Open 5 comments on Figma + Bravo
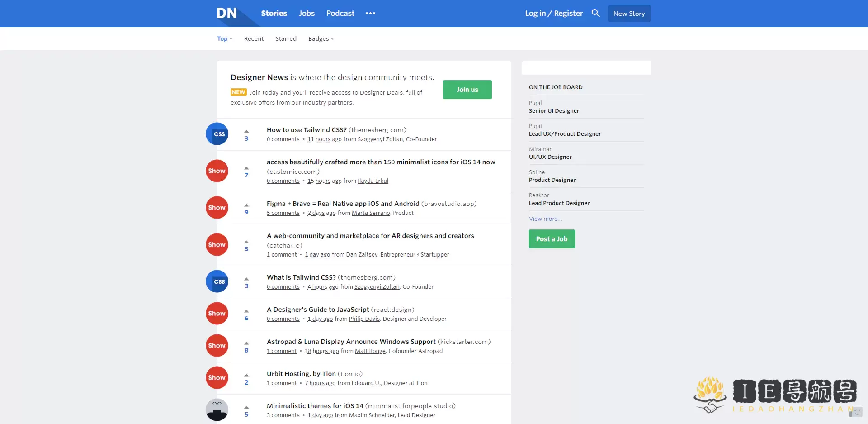This screenshot has width=868, height=424. pyautogui.click(x=283, y=213)
